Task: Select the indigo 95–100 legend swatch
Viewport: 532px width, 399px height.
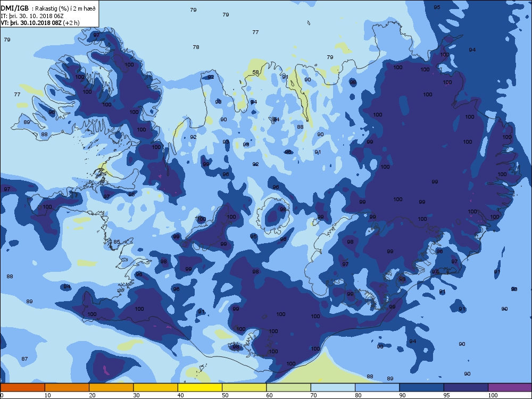Action: tap(466, 387)
